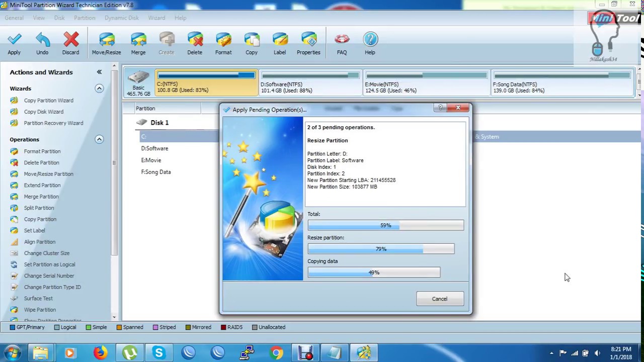Click the Delete partition toolbar icon

(195, 40)
